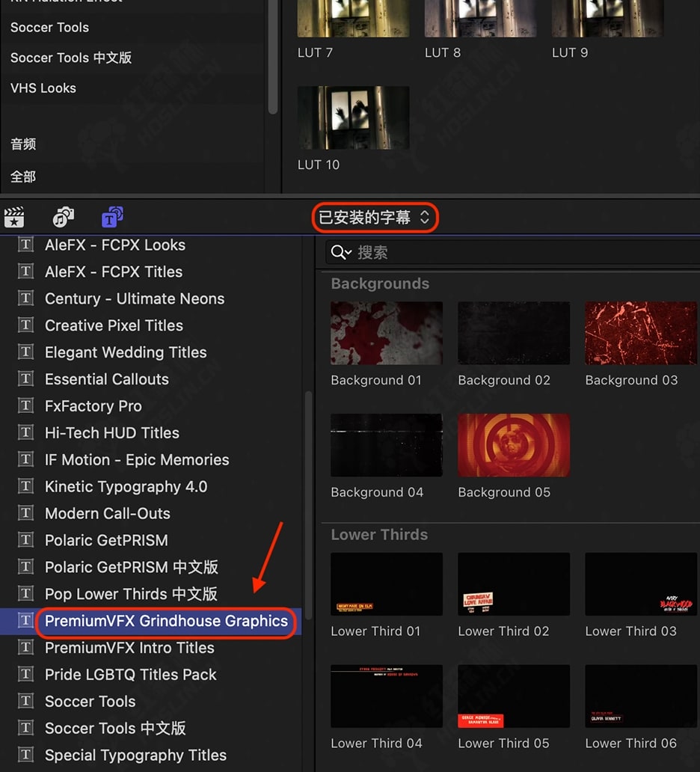Screen dimensions: 700x772
Task: Click the T icon beside Kinetic Typography 4.0
Action: [x=25, y=486]
